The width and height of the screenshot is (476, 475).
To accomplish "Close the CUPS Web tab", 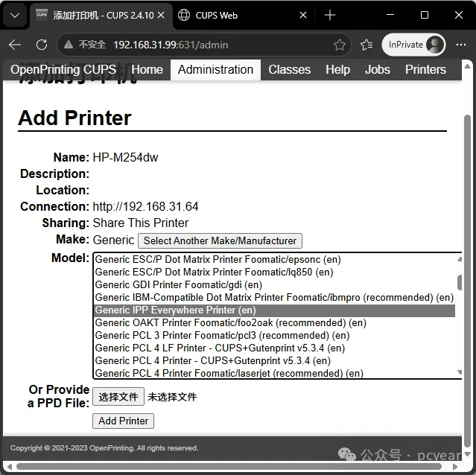I will coord(303,15).
